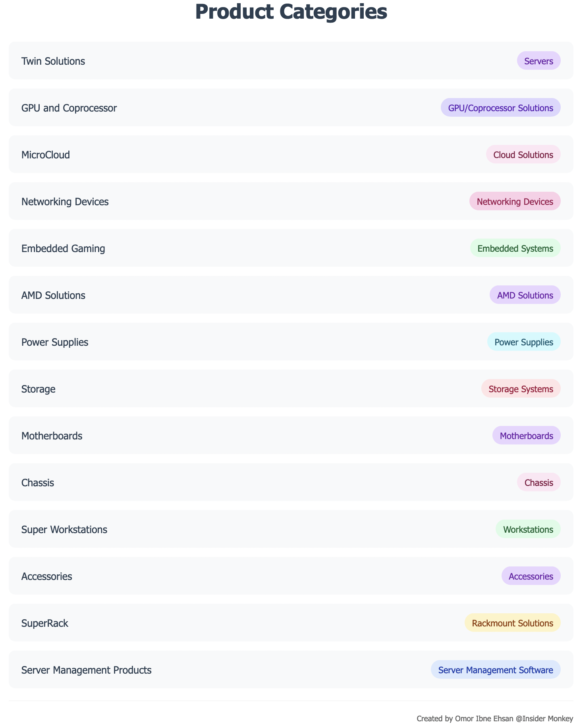
Task: Click the Storage Systems badge
Action: pos(521,389)
